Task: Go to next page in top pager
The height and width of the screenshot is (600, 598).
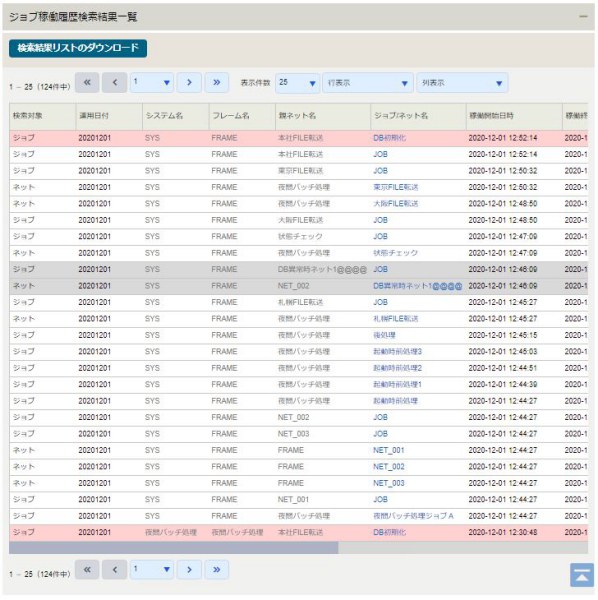Action: [189, 83]
